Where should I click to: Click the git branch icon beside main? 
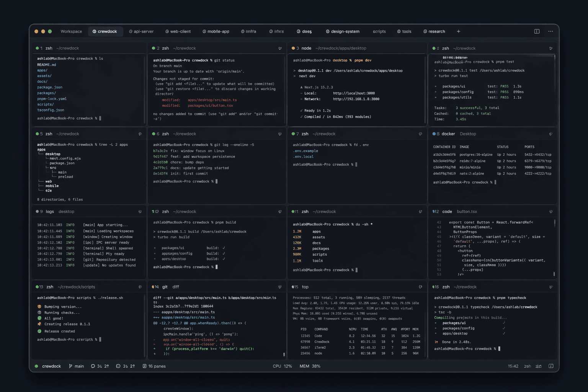[x=70, y=366]
